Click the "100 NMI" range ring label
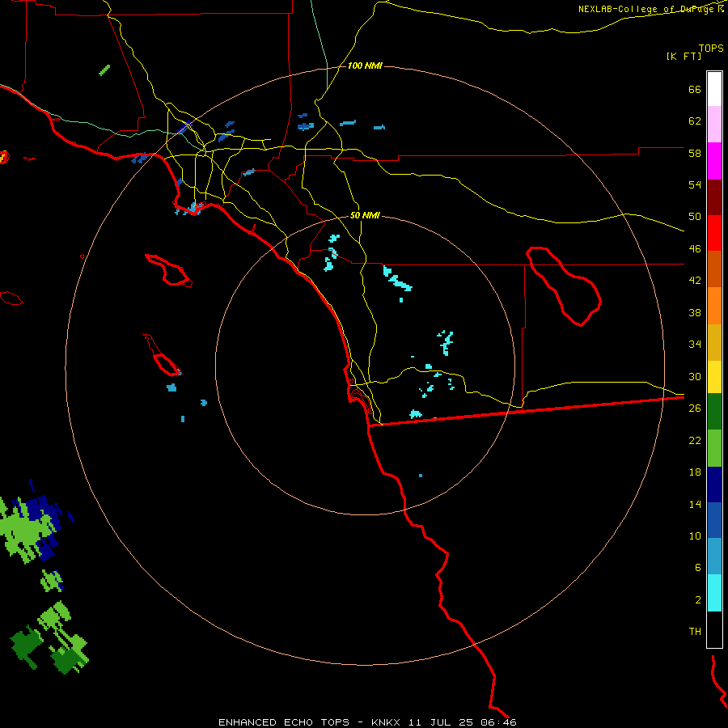Image resolution: width=728 pixels, height=728 pixels. (x=365, y=66)
